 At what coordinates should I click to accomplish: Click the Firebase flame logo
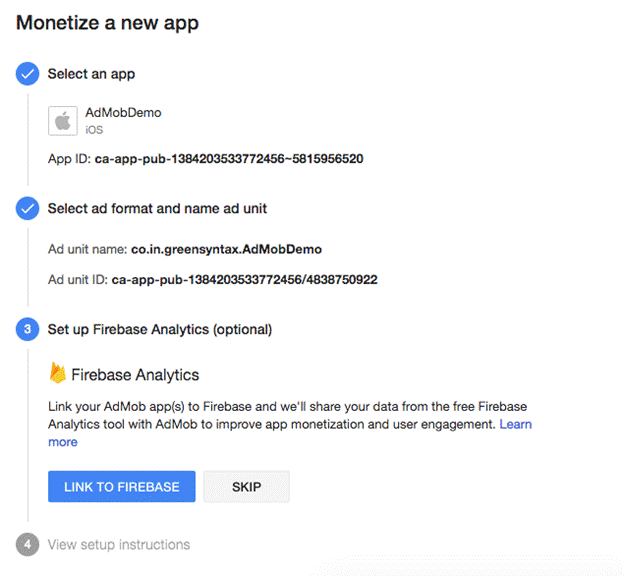pyautogui.click(x=58, y=373)
